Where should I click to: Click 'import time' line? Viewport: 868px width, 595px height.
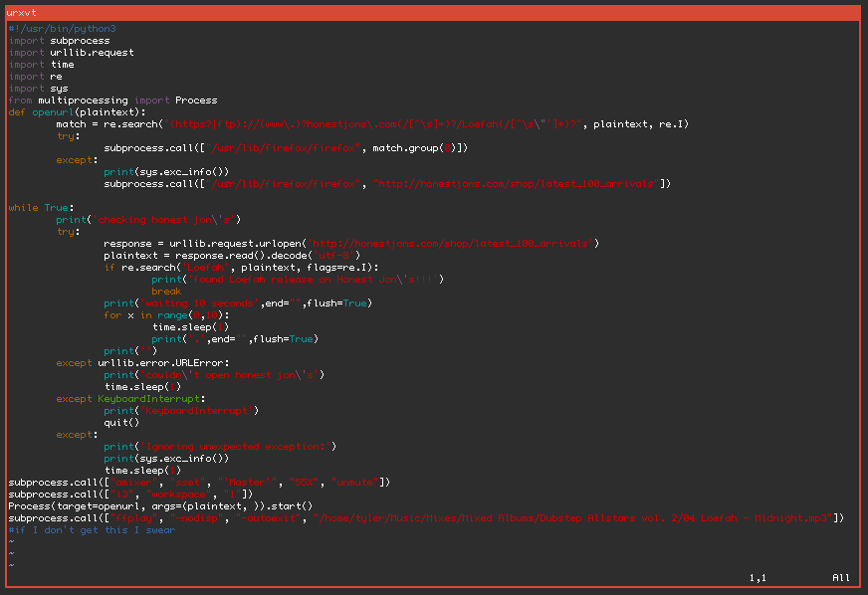tap(41, 65)
